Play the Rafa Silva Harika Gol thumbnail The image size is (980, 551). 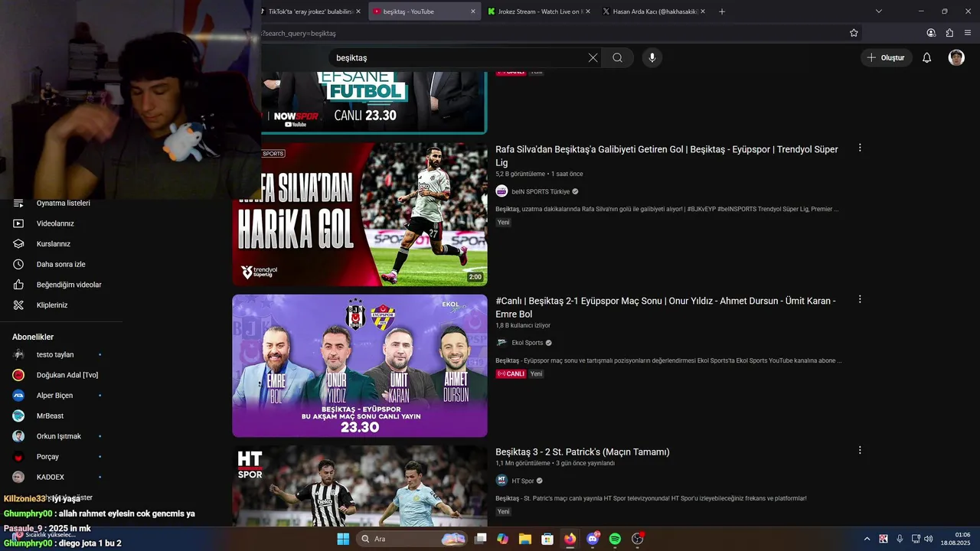pos(360,214)
